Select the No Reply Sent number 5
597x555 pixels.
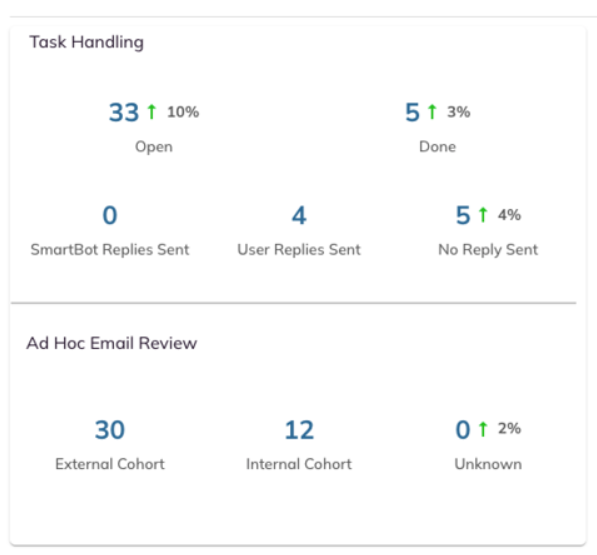click(x=463, y=215)
